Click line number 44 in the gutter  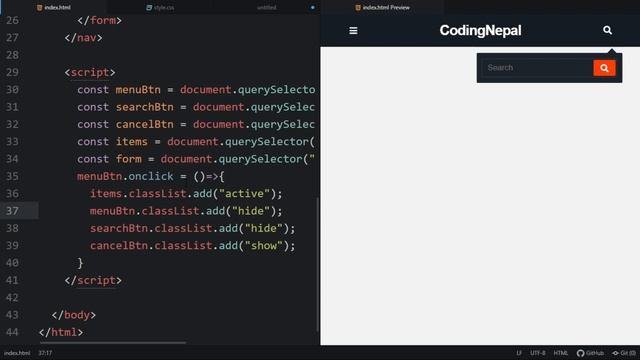point(12,332)
